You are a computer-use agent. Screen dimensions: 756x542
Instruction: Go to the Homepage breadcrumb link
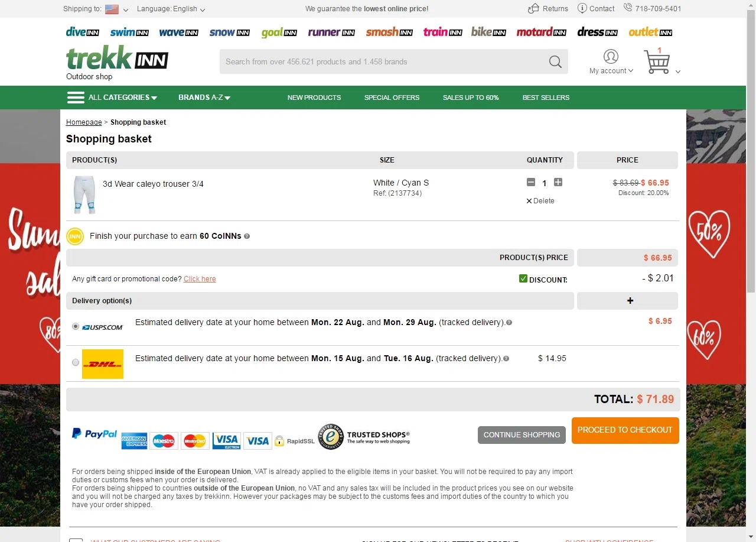[x=84, y=122]
